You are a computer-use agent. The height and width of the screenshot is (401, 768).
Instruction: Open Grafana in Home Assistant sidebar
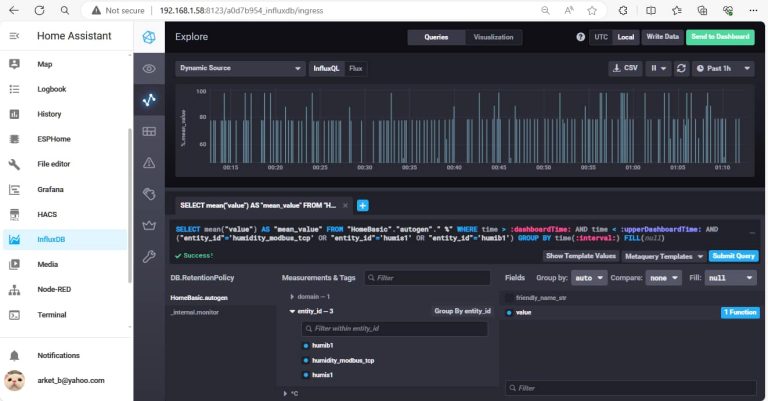point(50,189)
